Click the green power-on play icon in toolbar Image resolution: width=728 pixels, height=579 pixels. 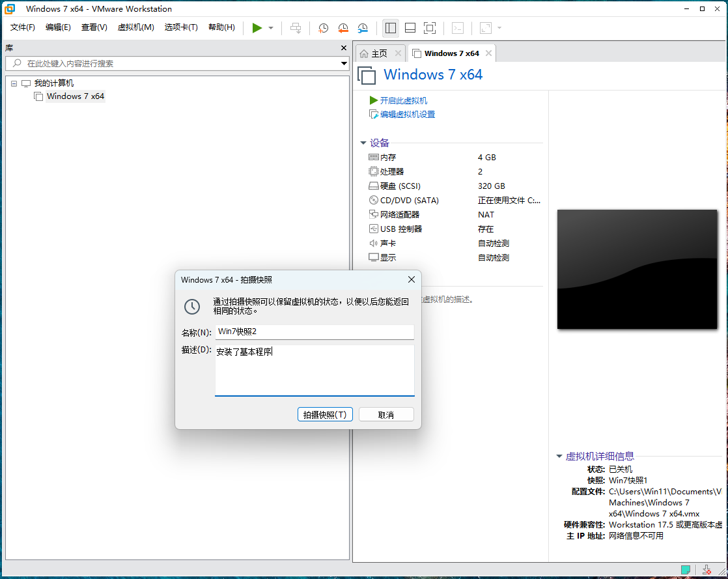click(257, 28)
